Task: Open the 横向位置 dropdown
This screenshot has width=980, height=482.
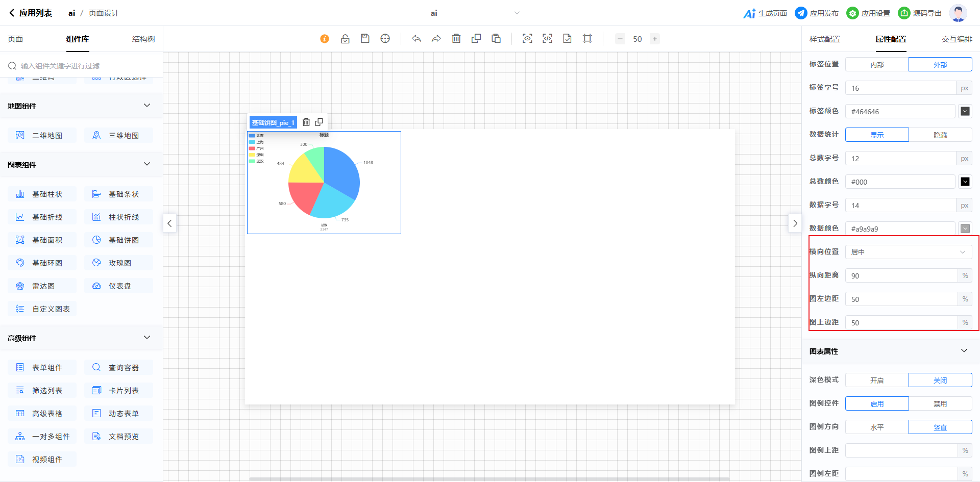Action: pyautogui.click(x=909, y=252)
